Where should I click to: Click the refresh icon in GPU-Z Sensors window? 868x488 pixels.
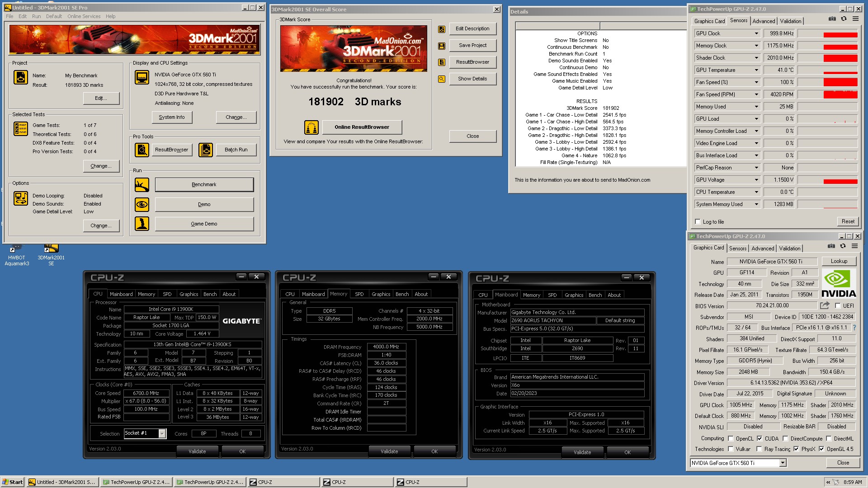click(x=844, y=19)
